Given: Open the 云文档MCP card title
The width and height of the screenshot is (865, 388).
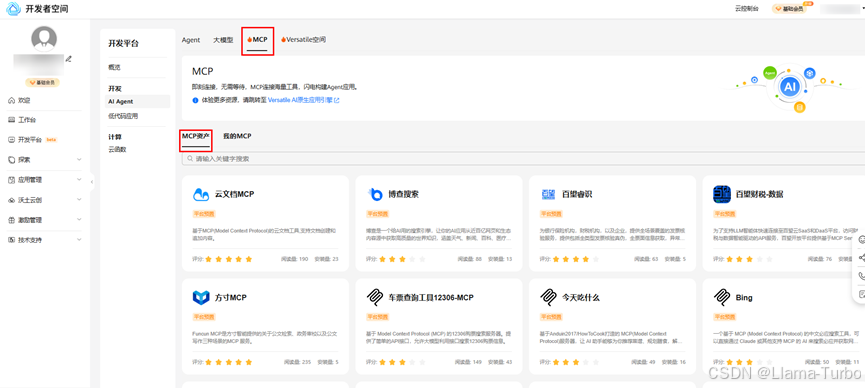Looking at the screenshot, I should [234, 194].
